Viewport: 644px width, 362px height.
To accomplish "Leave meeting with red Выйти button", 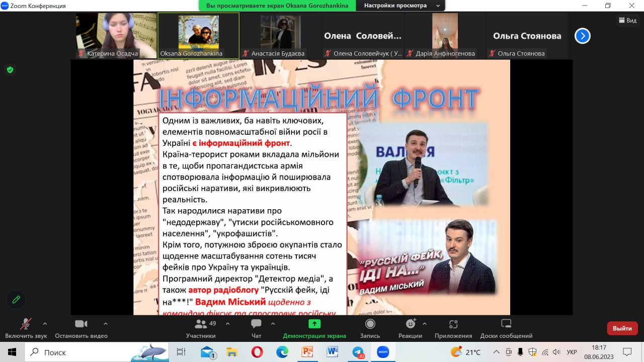I will pos(622,328).
